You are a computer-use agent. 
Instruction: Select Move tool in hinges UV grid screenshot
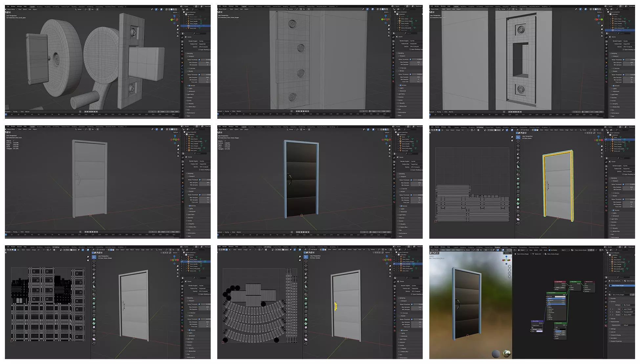[94, 266]
